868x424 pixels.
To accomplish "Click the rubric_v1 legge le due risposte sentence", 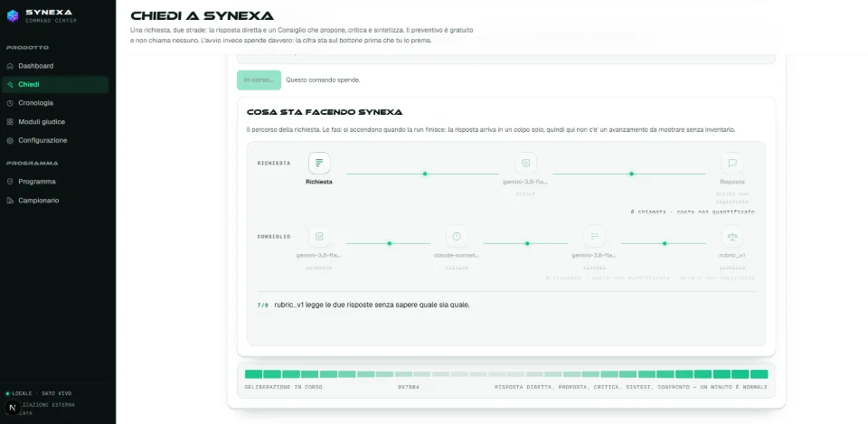I will 372,305.
